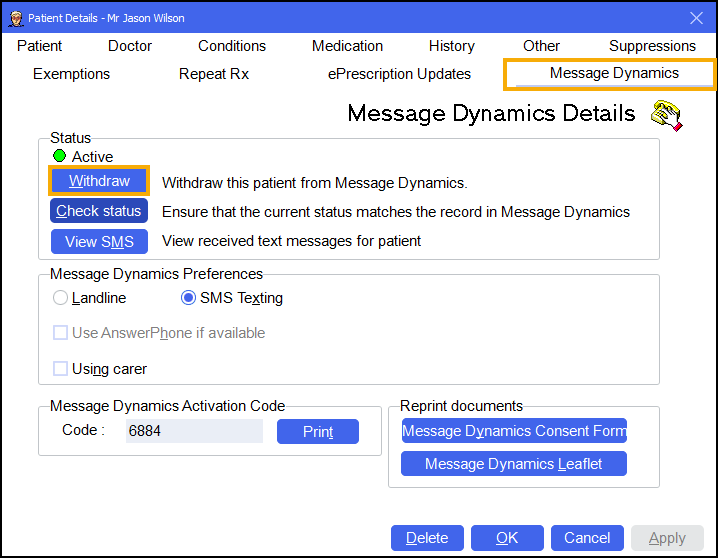Image resolution: width=718 pixels, height=558 pixels.
Task: Switch to the Repeat Rx tab
Action: pos(214,74)
